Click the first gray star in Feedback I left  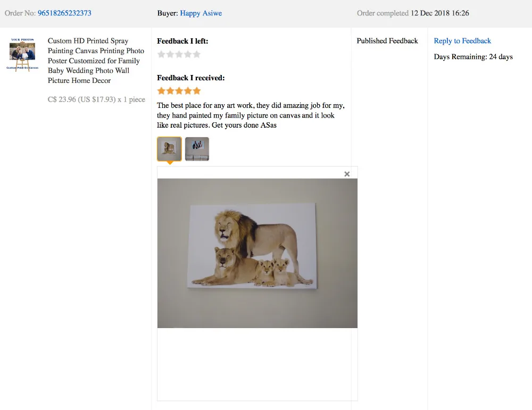tap(161, 54)
